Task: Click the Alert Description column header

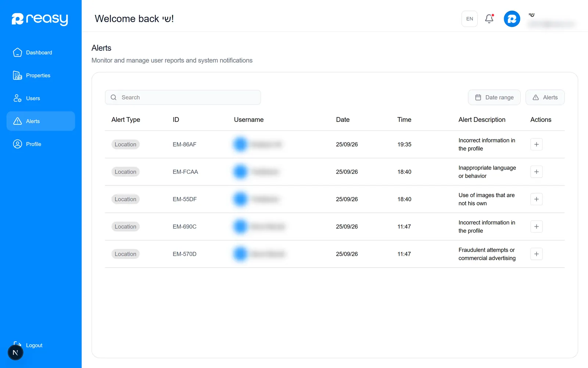Action: pos(482,120)
